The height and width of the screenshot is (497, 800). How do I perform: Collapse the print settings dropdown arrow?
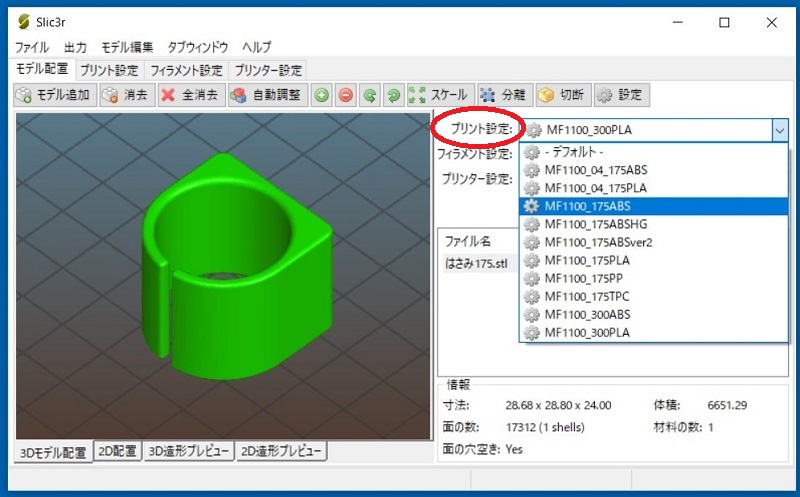point(779,130)
